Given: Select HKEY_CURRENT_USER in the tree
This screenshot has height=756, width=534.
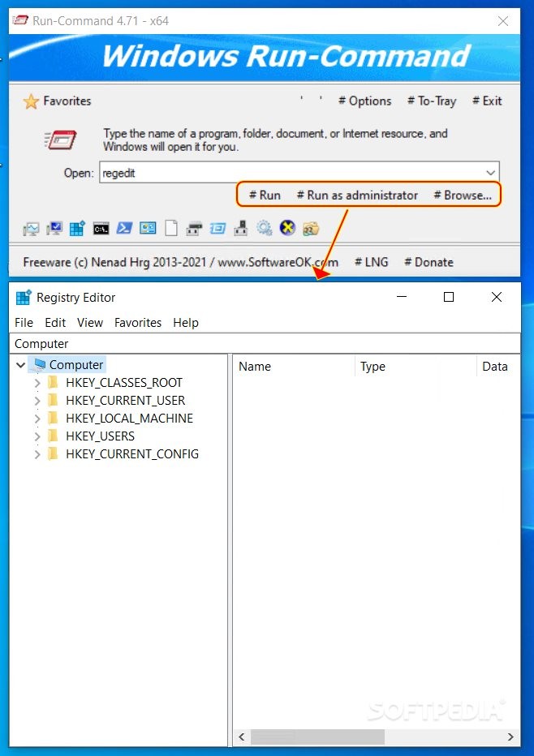Looking at the screenshot, I should point(126,400).
